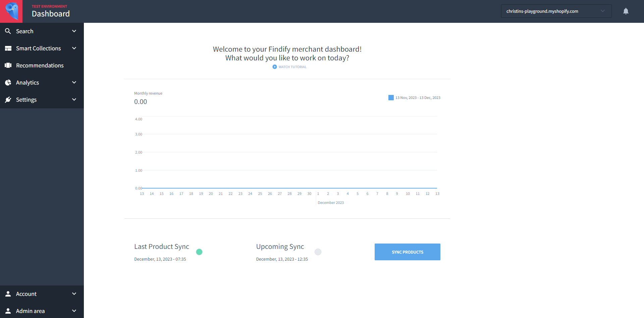
Task: Click the Last Product Sync green status dot
Action: pyautogui.click(x=200, y=252)
